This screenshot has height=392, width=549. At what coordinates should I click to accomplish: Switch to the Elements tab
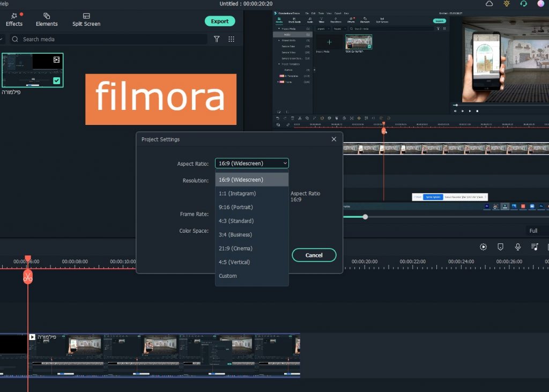point(47,20)
